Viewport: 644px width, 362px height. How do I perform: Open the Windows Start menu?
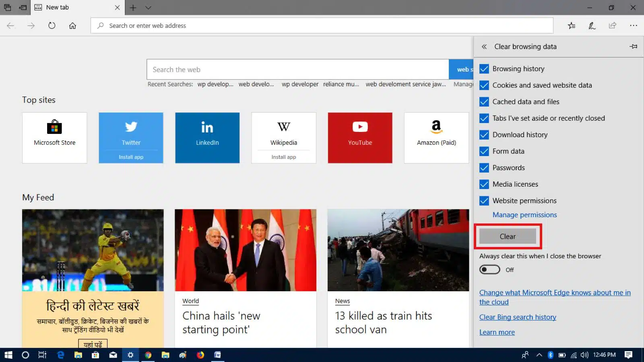(8, 355)
